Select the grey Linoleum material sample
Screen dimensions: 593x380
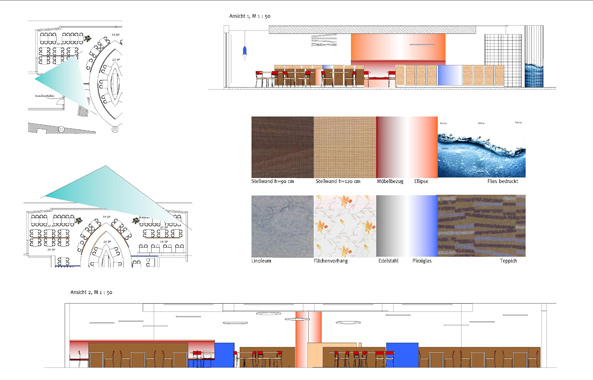283,226
